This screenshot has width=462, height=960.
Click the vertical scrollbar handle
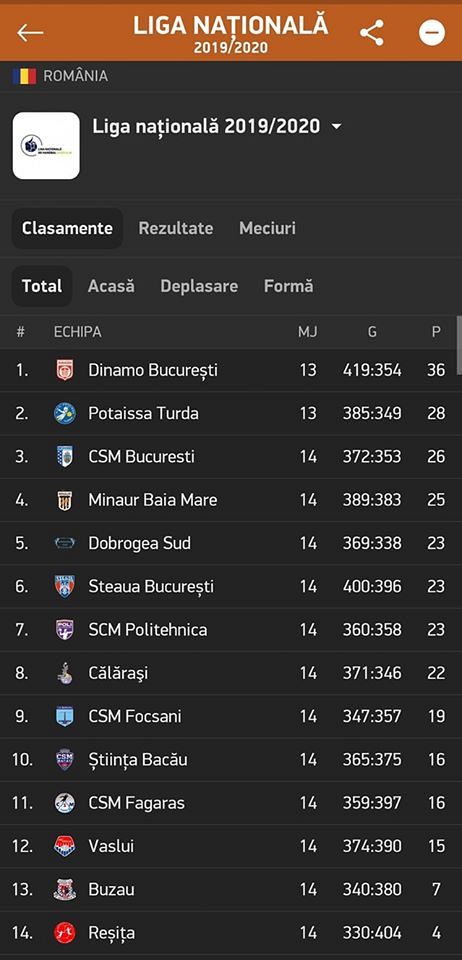(x=459, y=340)
